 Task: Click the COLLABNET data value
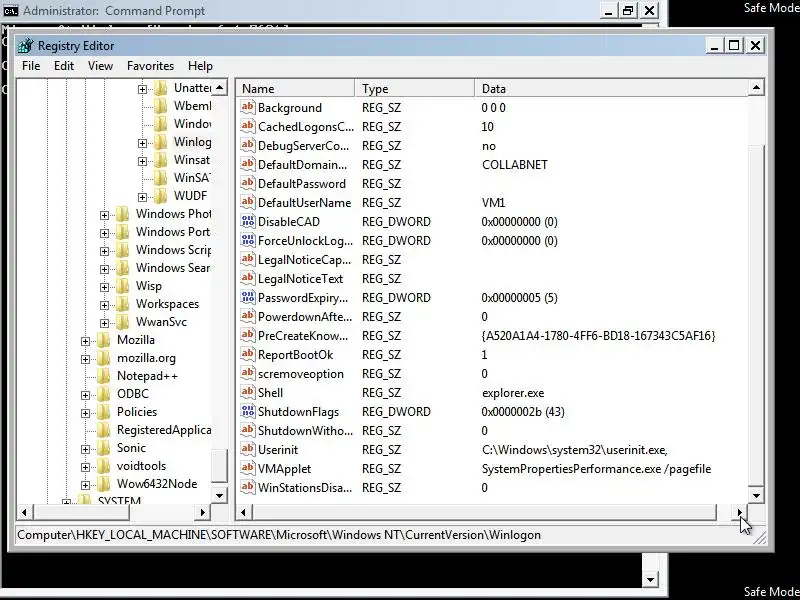(514, 165)
